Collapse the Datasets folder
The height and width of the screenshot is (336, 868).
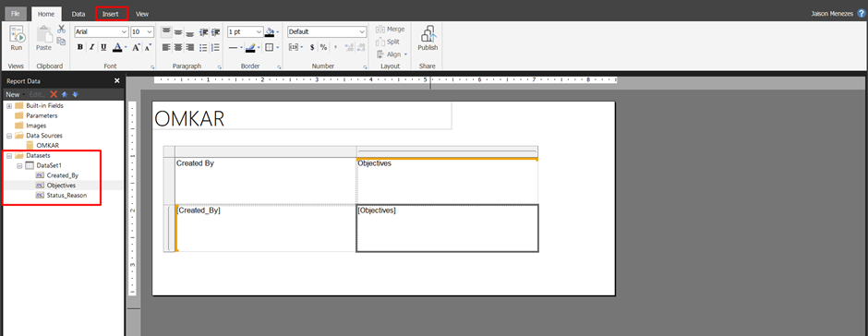coord(9,156)
